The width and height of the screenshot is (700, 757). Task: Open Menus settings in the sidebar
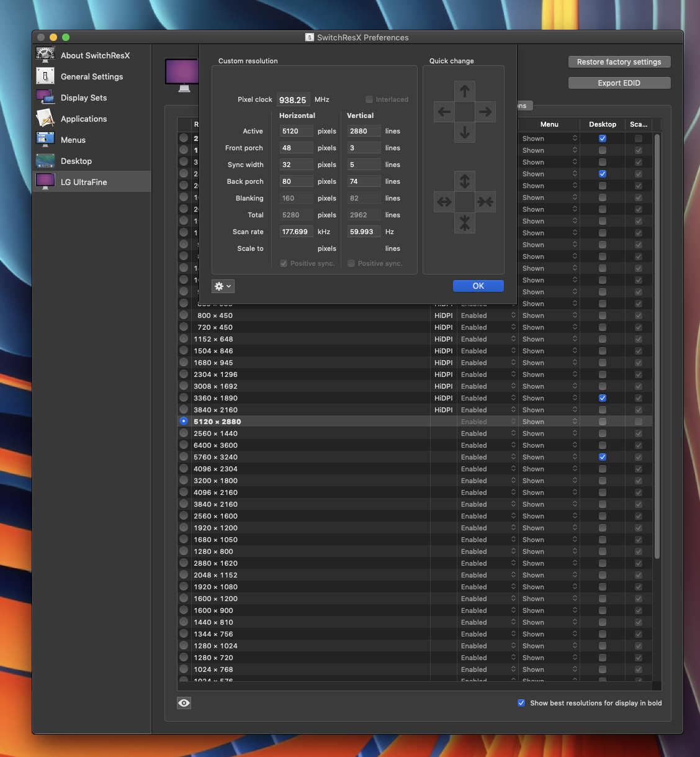coord(92,140)
